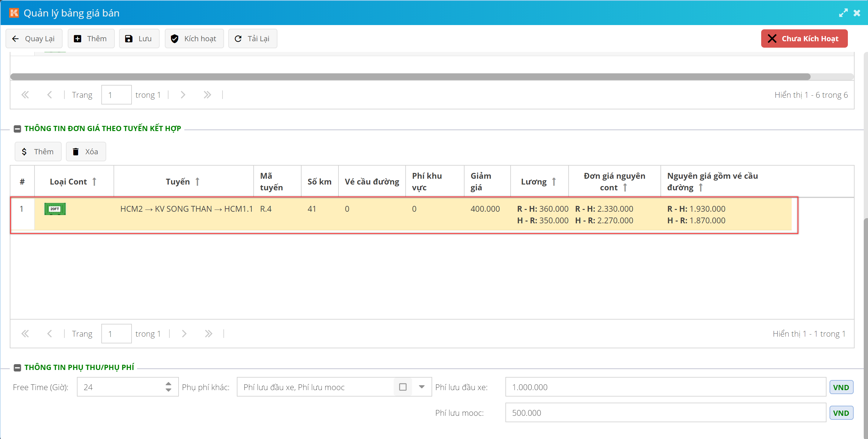
Task: Click the 20FT container icon in row 1
Action: pyautogui.click(x=55, y=209)
